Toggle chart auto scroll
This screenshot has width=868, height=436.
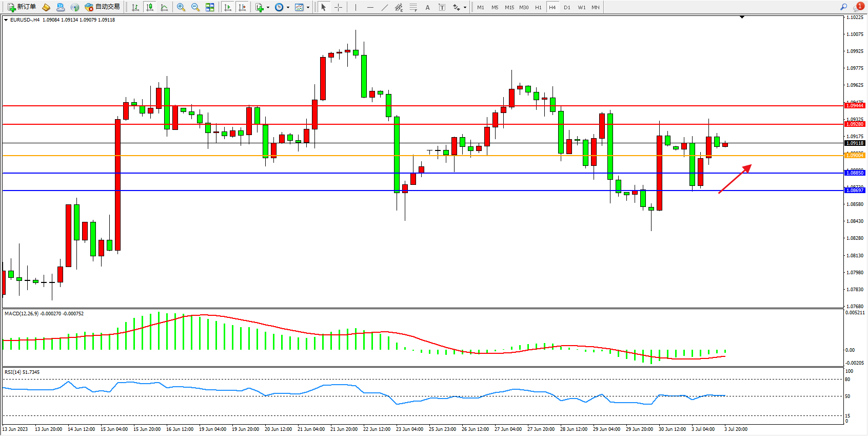[228, 7]
